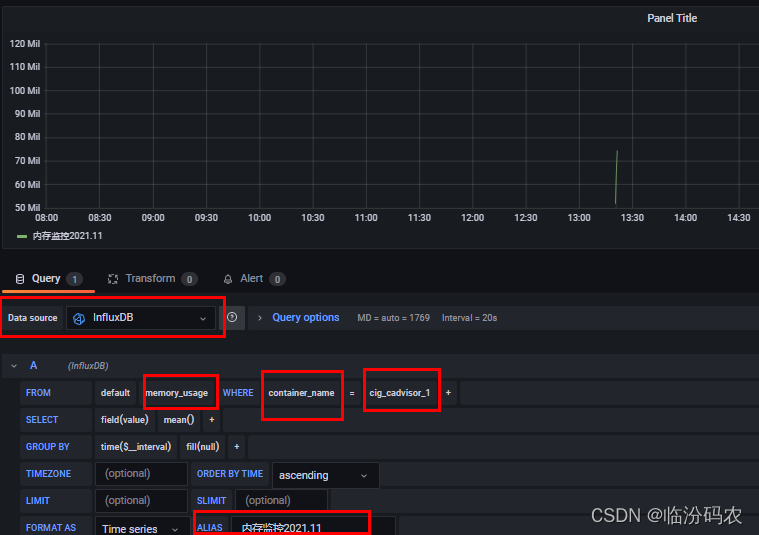This screenshot has width=759, height=535.
Task: Edit the cig_cadvisor_1 tag value
Action: pyautogui.click(x=400, y=393)
